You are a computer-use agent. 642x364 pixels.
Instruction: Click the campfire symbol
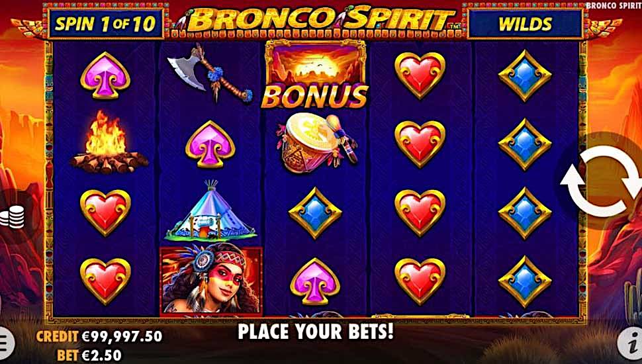coord(108,142)
